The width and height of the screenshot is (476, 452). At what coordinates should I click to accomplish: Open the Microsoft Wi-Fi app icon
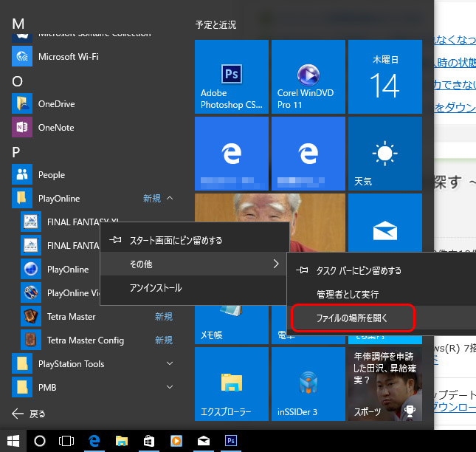22,56
